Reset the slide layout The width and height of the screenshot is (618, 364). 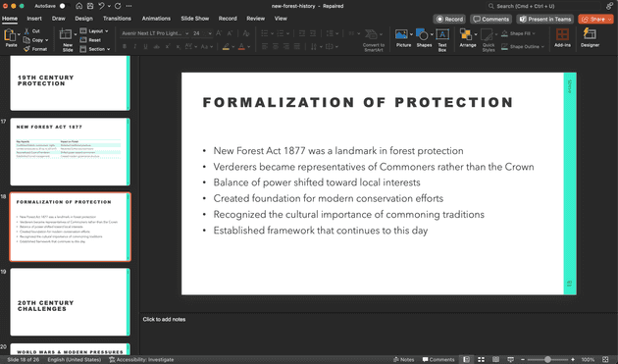click(x=90, y=40)
